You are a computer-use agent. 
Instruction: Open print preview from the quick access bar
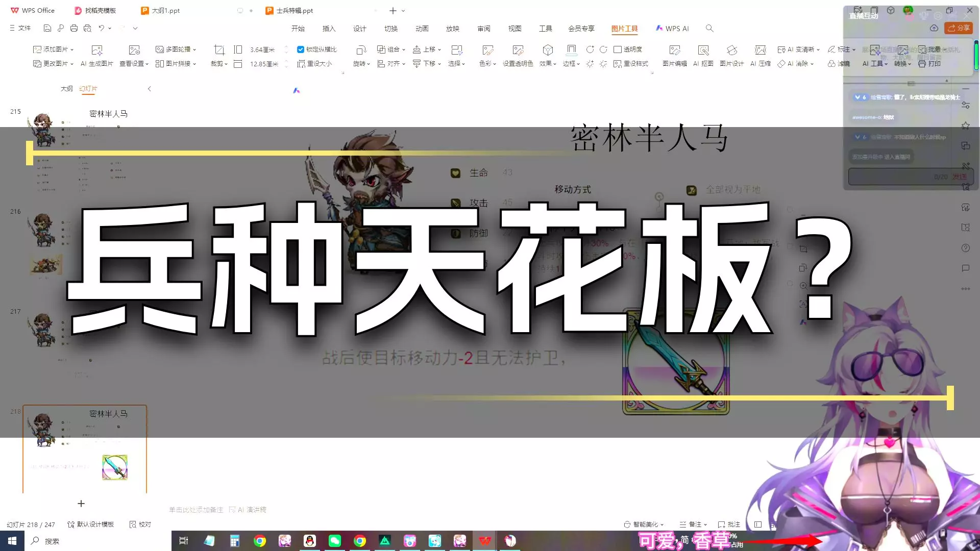[87, 29]
